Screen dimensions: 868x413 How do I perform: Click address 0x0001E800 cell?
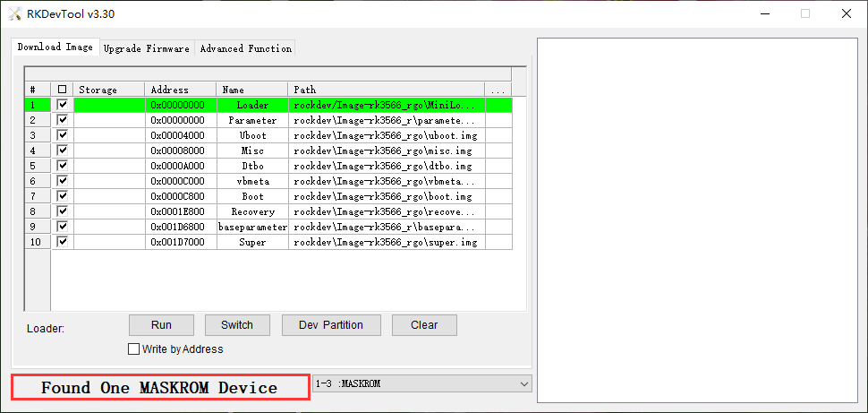point(181,211)
